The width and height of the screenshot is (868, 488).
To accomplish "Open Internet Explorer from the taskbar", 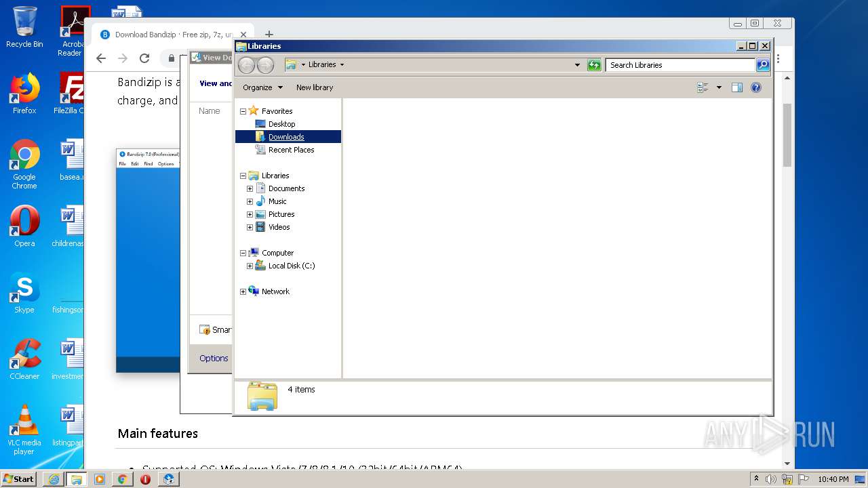I will (x=54, y=479).
